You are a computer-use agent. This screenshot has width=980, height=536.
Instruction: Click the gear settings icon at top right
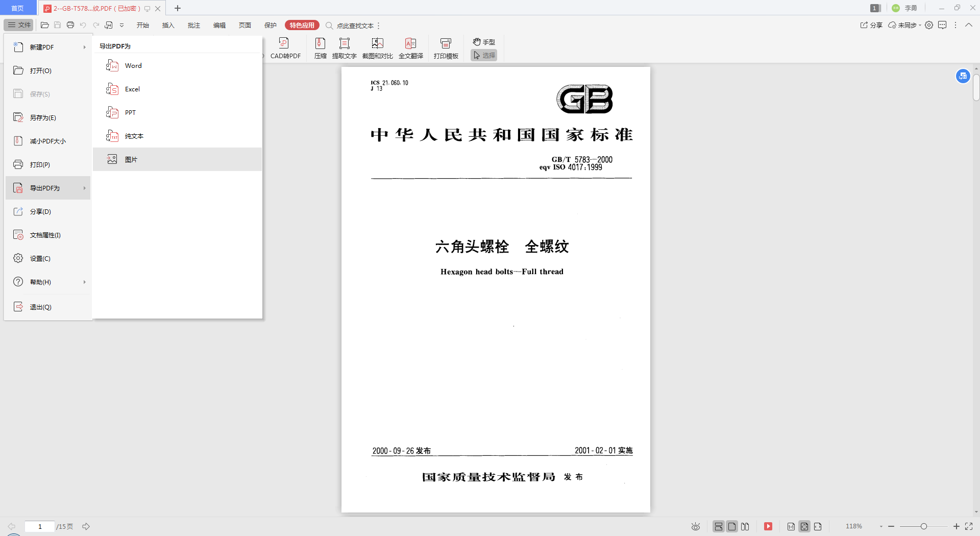point(929,25)
